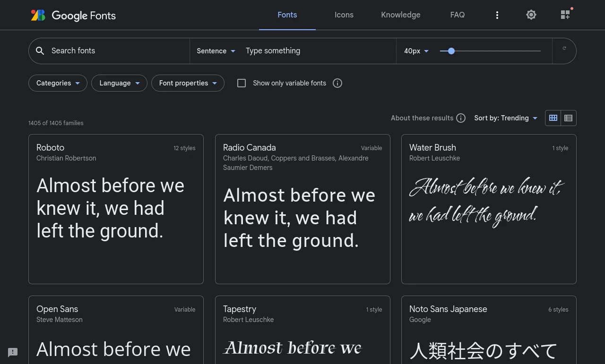Screen dimensions: 605x364
Task: Click the Google Fonts logo icon
Action: click(38, 15)
